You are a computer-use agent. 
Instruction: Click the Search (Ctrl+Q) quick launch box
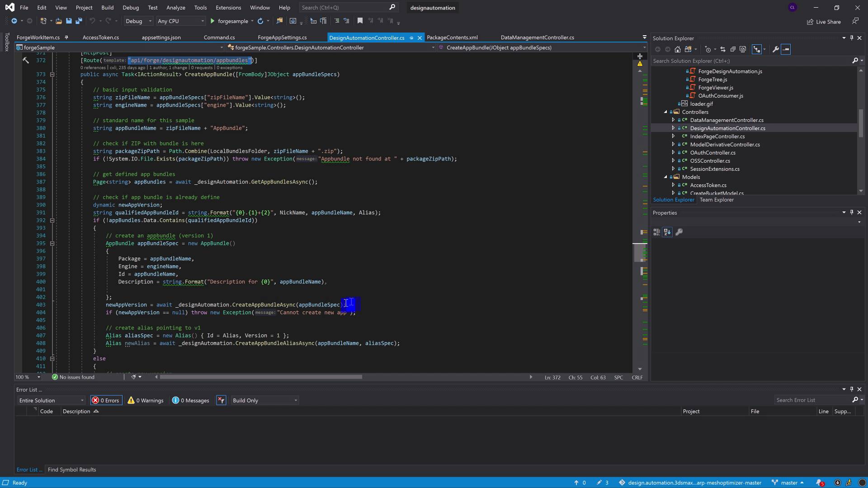click(348, 7)
